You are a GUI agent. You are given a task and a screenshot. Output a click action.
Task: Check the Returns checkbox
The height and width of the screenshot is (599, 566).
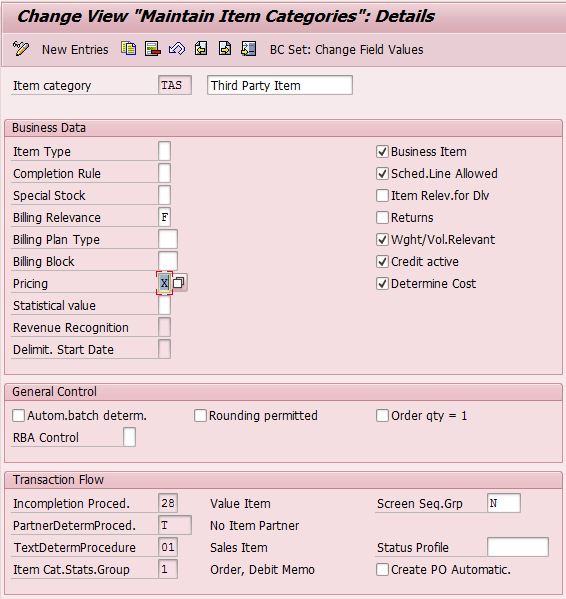pos(382,218)
